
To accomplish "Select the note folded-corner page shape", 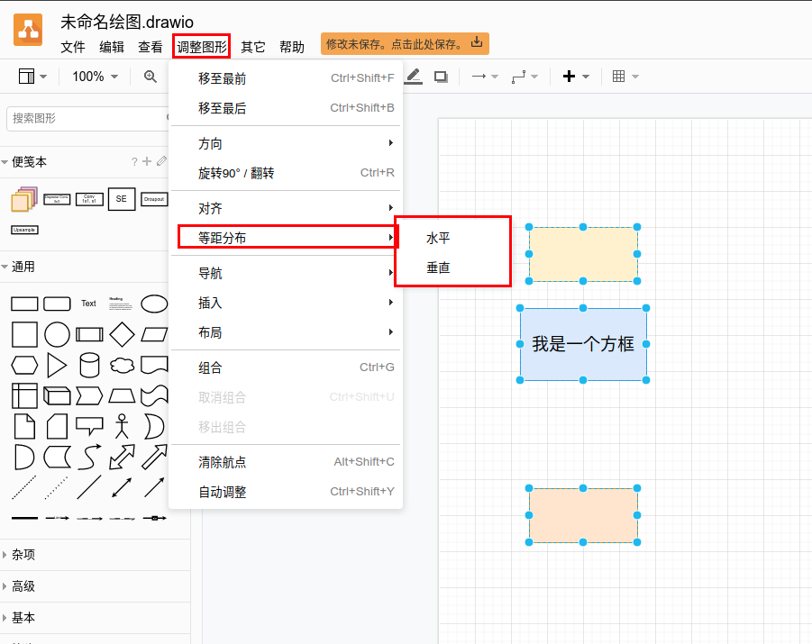I will coord(24,427).
